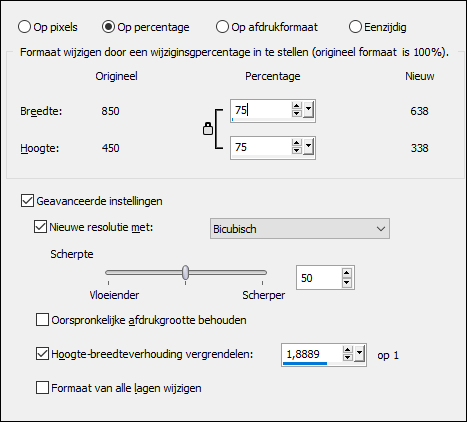Click the aspect ratio lock icon

click(x=208, y=129)
